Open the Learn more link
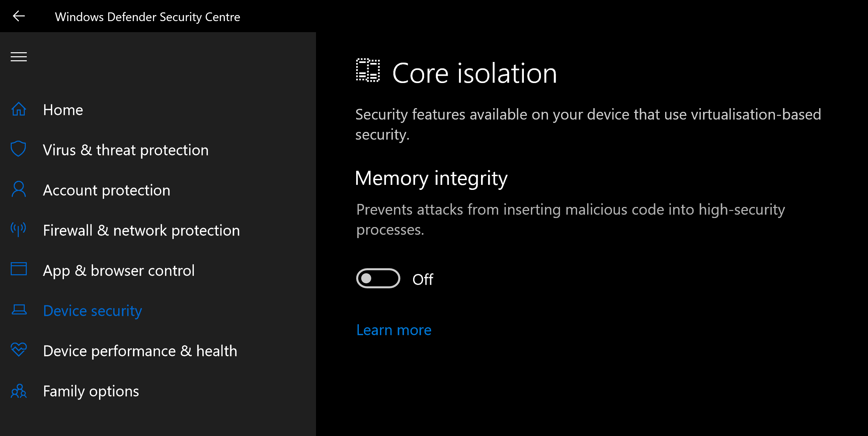 [394, 330]
